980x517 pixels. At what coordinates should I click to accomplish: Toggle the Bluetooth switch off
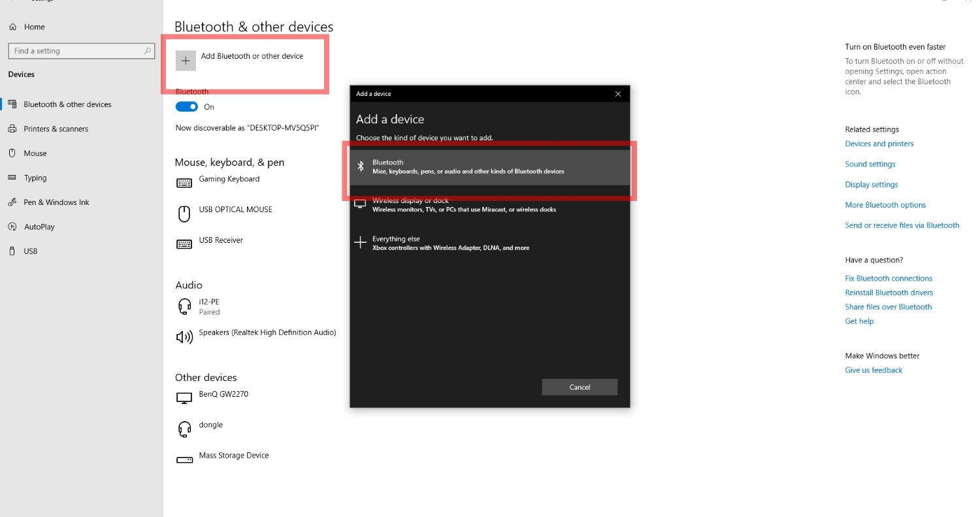185,106
